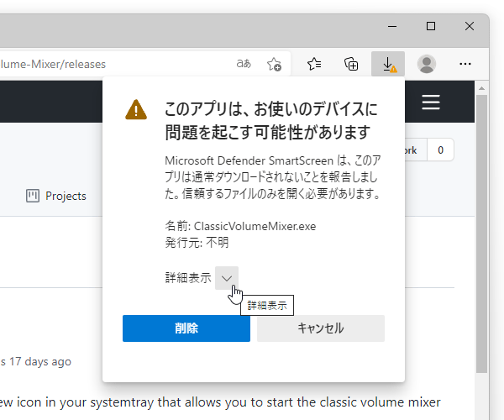
Task: Click the 削除 button
Action: coord(186,328)
